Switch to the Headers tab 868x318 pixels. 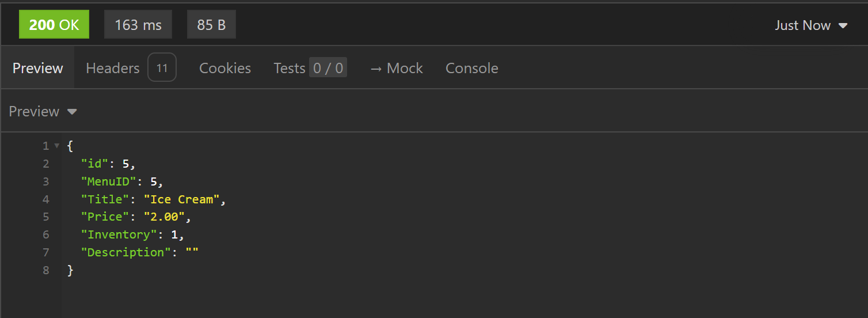click(x=113, y=68)
